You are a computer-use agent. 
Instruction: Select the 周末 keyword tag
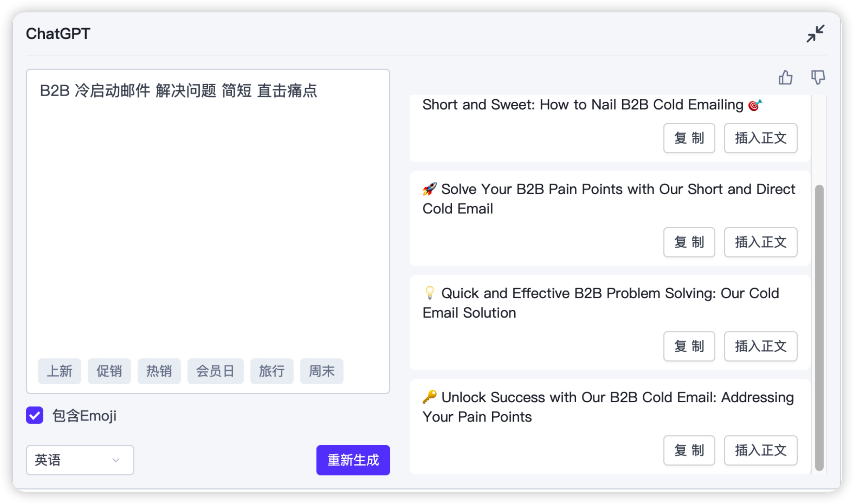322,371
